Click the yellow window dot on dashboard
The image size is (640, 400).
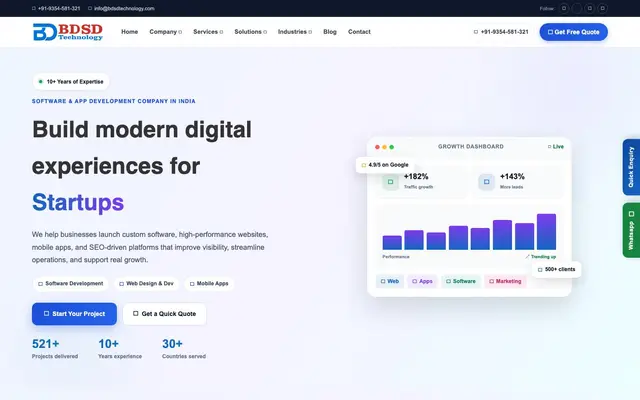point(384,147)
